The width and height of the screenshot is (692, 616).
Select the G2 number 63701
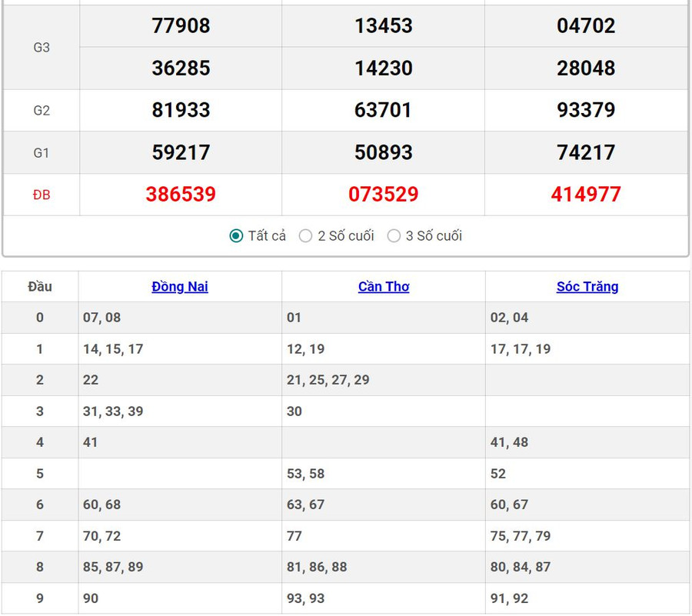click(x=384, y=110)
